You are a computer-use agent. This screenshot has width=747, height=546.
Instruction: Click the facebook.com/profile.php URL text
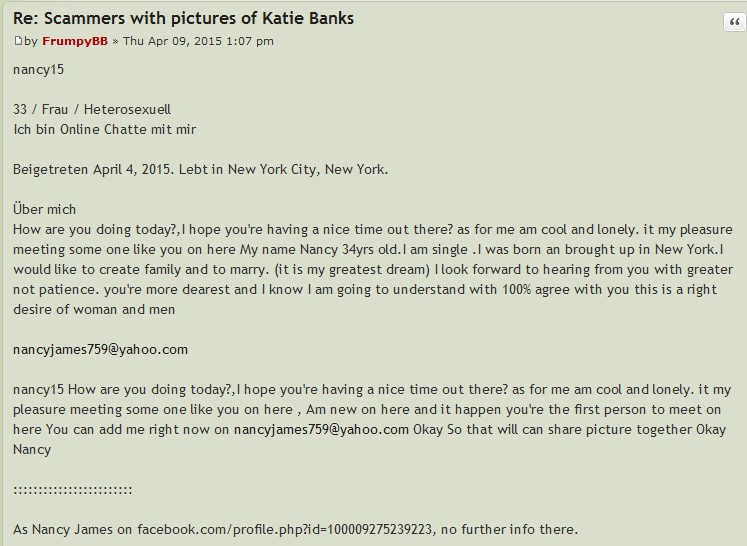284,529
